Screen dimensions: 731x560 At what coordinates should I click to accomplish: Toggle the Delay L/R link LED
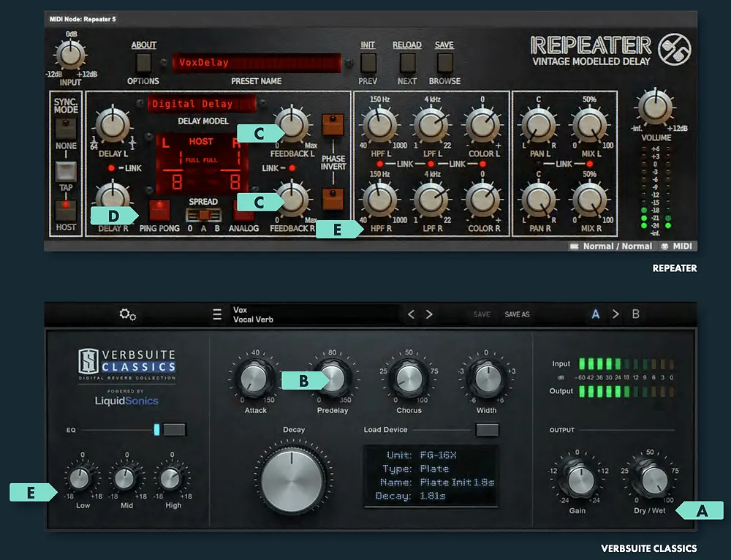(111, 168)
